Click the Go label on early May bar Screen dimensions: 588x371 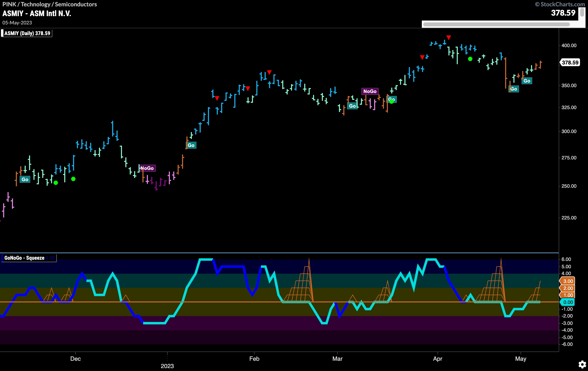(527, 81)
